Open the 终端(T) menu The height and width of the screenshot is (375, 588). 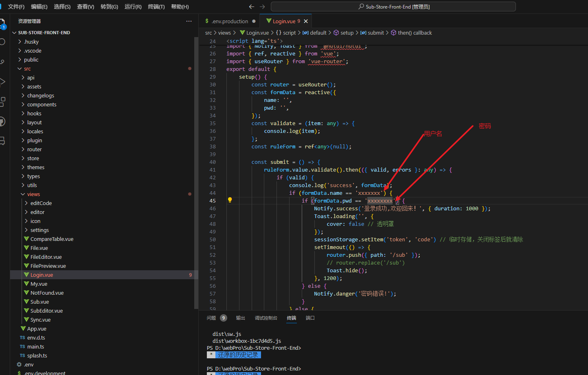(x=156, y=7)
